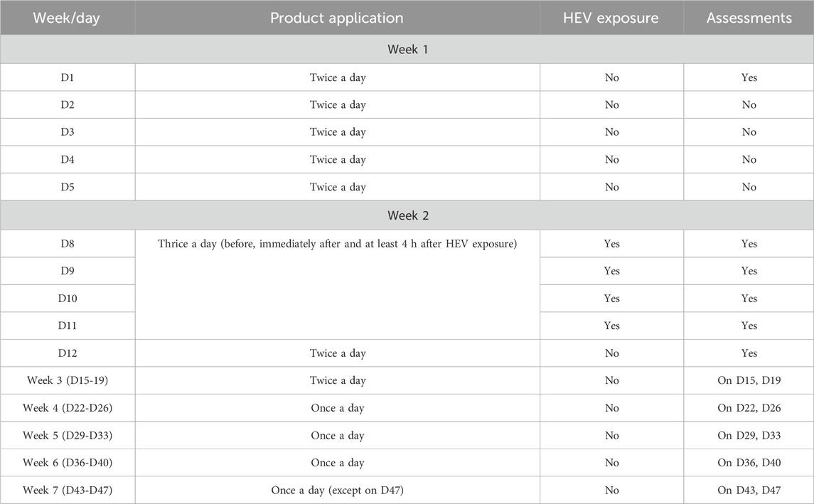
Task: Click the D5 row label
Action: point(67,188)
